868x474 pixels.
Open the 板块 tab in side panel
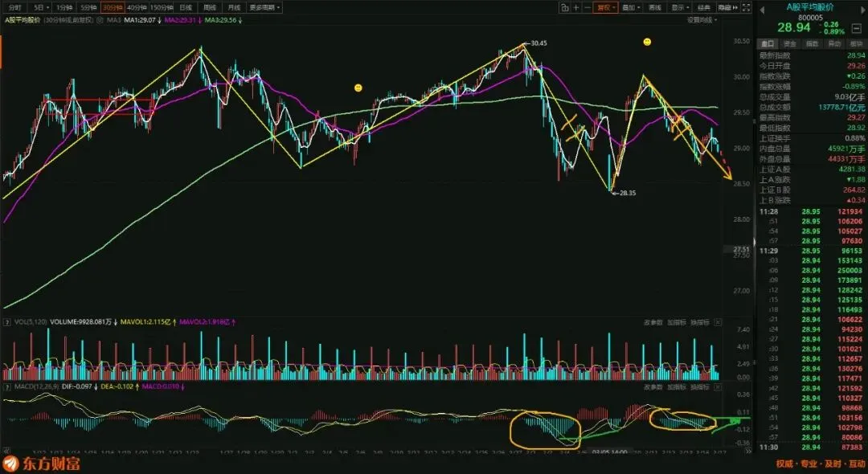(x=856, y=43)
